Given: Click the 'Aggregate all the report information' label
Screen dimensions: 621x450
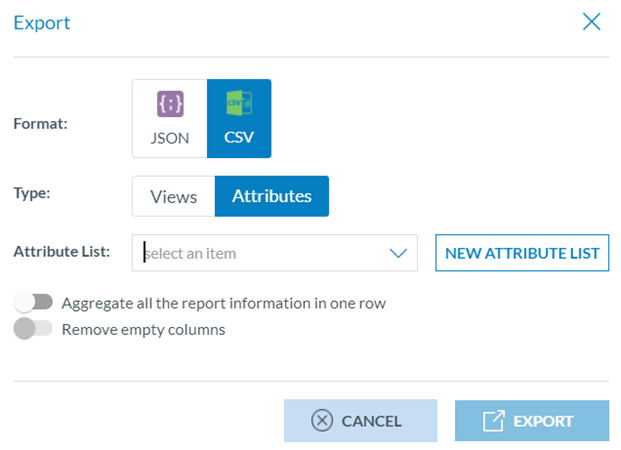Looking at the screenshot, I should 224,303.
